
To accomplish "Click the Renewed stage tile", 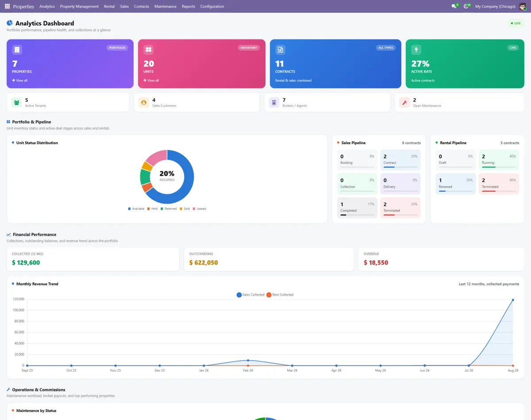I will (456, 184).
